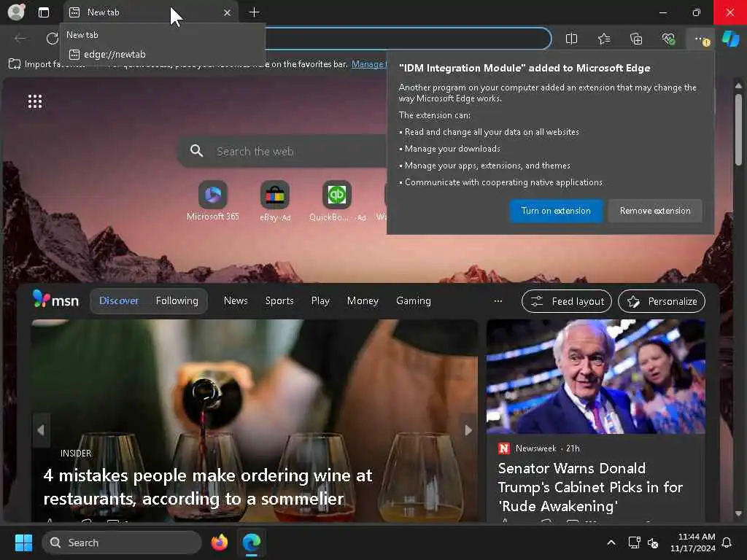Close the New tab tab

[x=228, y=13]
